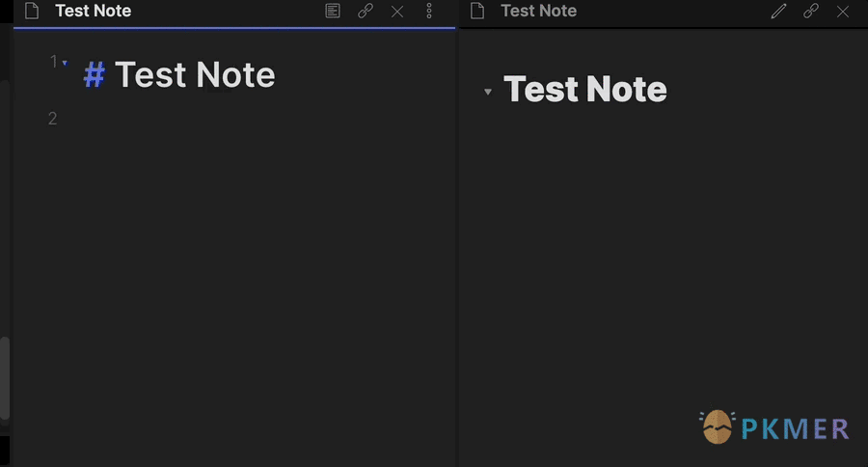Switch left pane to reading view
This screenshot has width=868, height=467.
[x=332, y=11]
